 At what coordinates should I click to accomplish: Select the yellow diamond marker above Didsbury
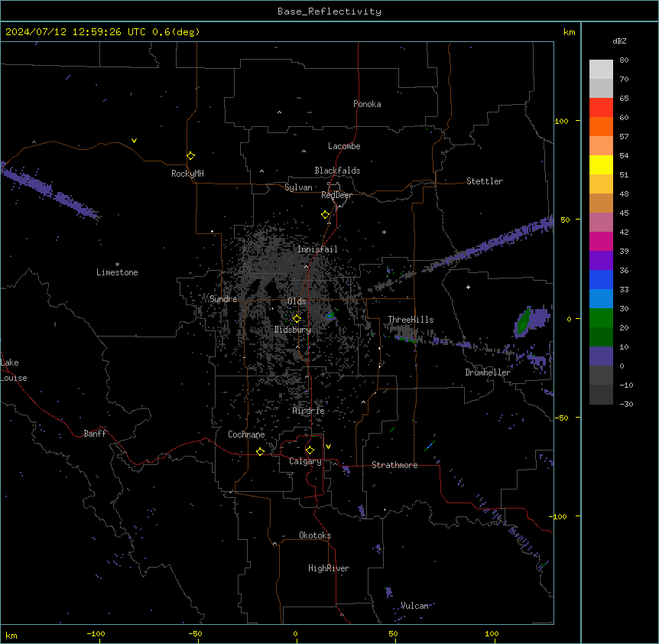(297, 319)
